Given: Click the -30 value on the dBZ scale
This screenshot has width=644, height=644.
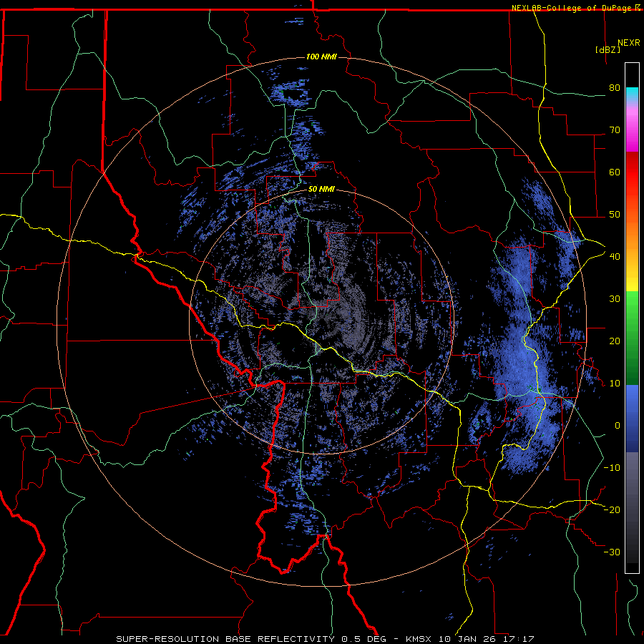Looking at the screenshot, I should click(x=612, y=552).
